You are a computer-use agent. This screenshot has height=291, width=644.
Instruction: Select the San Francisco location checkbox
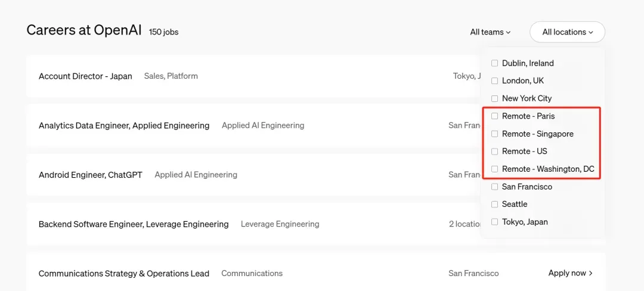(494, 187)
